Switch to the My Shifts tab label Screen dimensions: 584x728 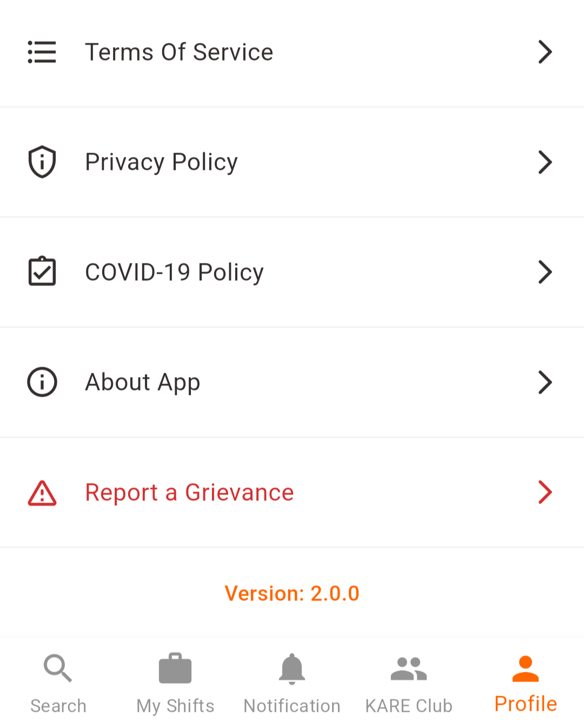[175, 706]
